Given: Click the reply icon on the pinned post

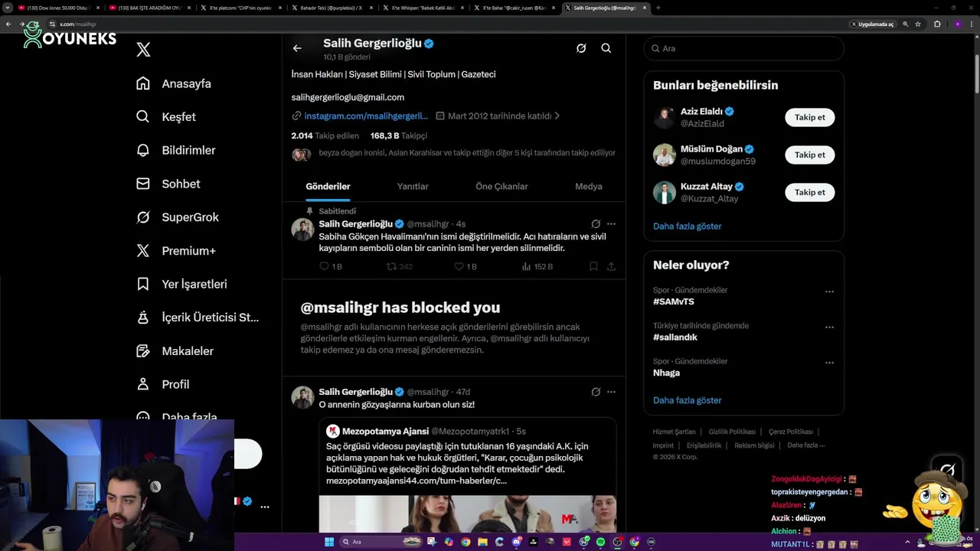Looking at the screenshot, I should click(324, 266).
